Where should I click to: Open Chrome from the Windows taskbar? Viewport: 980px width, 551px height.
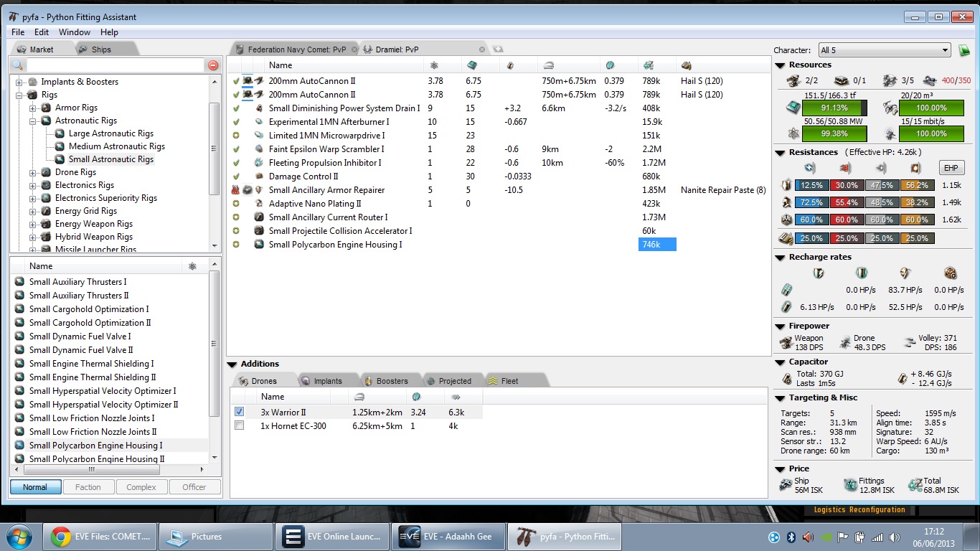100,536
